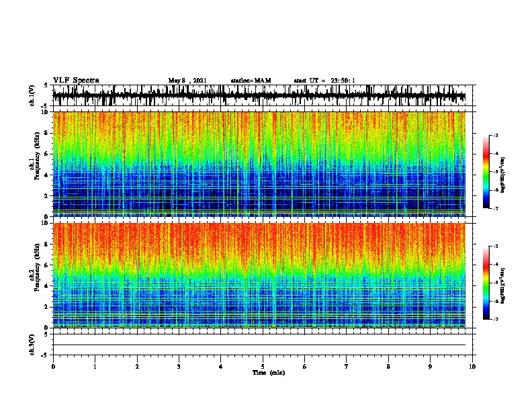Click the '8' kHz tick of ch.1 frequency axis
This screenshot has width=532, height=411.
coord(46,133)
